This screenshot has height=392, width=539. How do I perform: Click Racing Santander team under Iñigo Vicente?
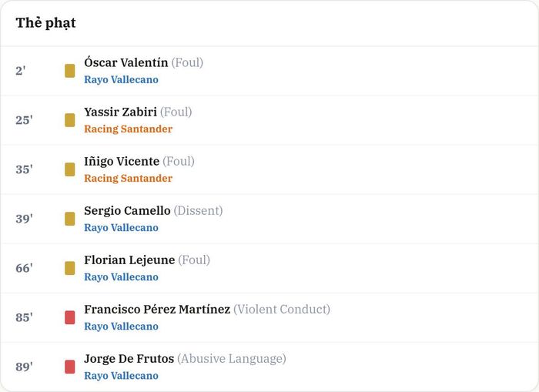pos(129,178)
